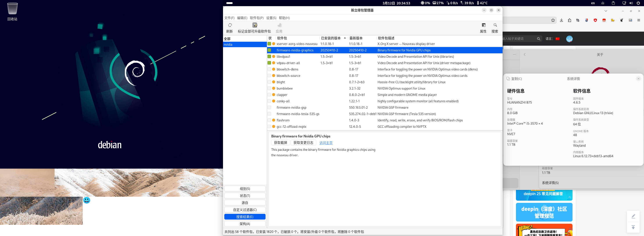Open the 设置(S) menu
This screenshot has width=644, height=236.
[x=271, y=18]
